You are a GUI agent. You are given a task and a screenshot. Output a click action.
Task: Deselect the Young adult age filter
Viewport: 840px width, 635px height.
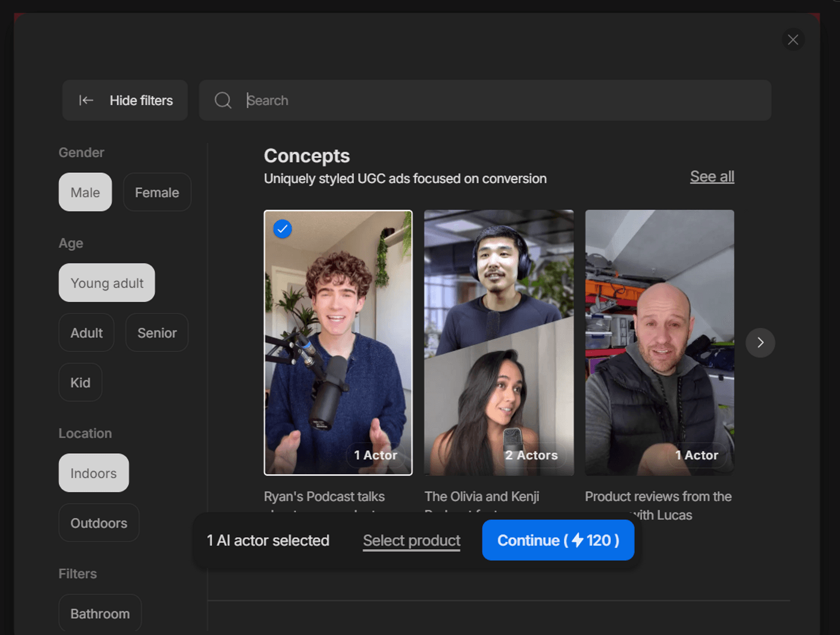tap(106, 283)
